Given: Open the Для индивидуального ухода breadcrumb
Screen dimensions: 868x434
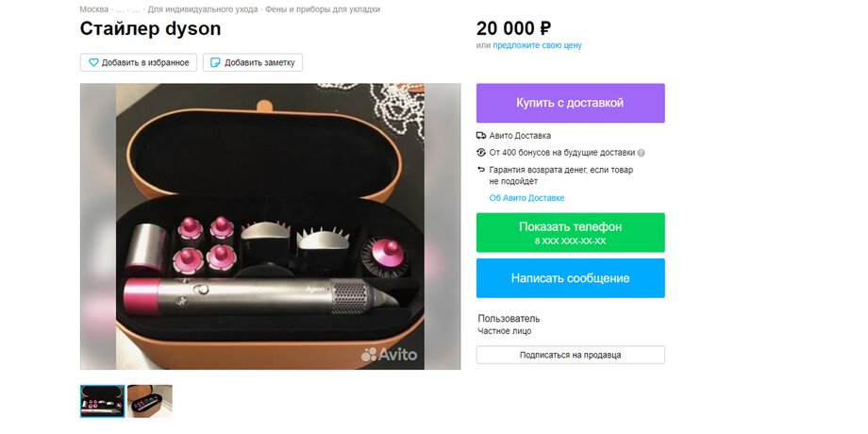Looking at the screenshot, I should 203,9.
